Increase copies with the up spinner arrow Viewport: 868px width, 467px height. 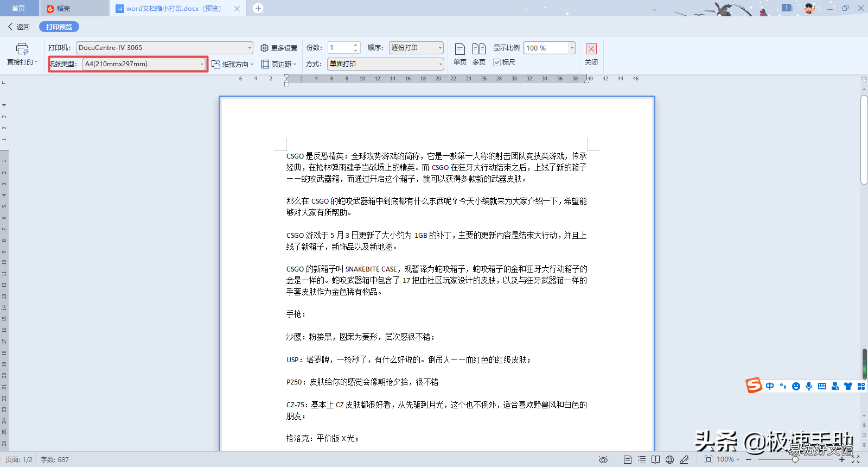(356, 45)
